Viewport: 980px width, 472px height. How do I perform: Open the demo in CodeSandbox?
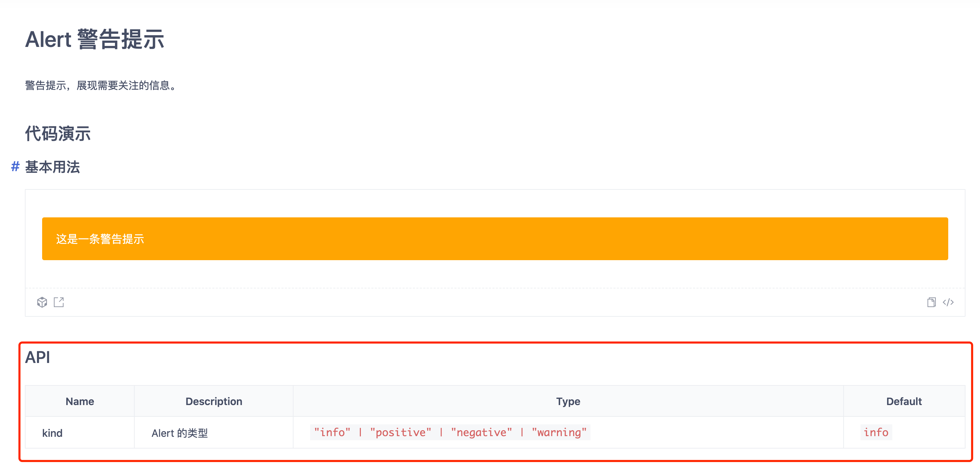point(42,302)
